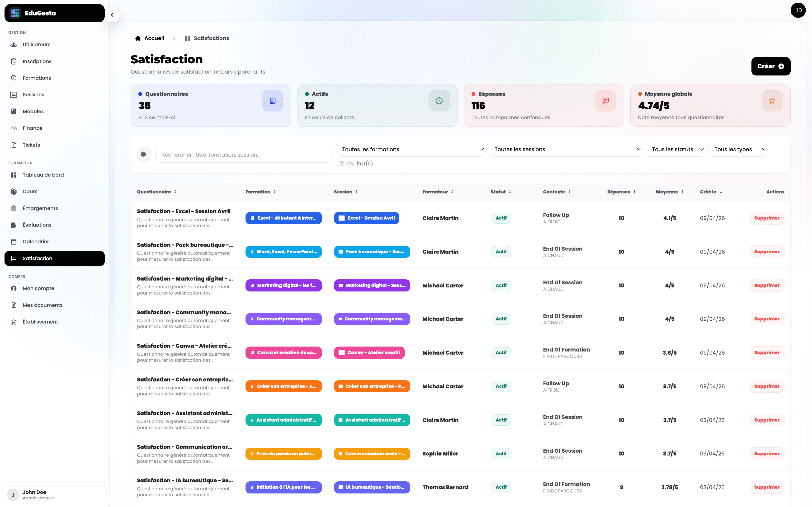Click the star icon on Moyenne globale card
This screenshot has width=812, height=507.
tap(772, 101)
